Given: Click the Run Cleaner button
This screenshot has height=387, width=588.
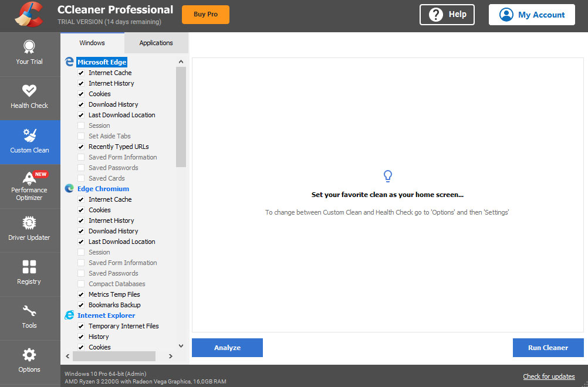Looking at the screenshot, I should click(548, 348).
